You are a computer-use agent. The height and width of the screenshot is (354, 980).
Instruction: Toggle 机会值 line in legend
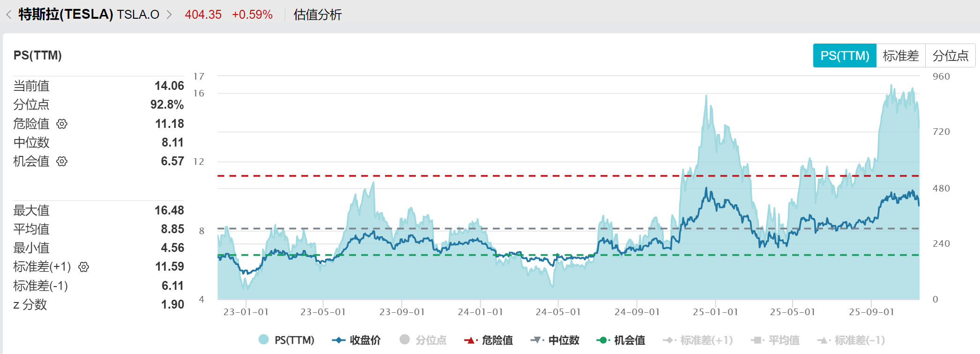(x=621, y=340)
